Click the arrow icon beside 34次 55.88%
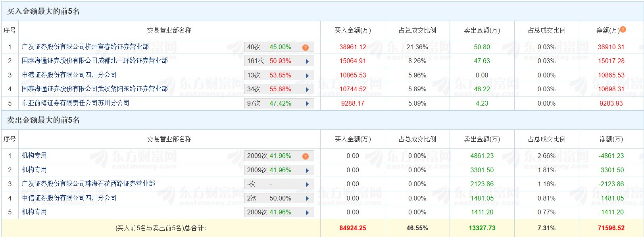 (307, 89)
